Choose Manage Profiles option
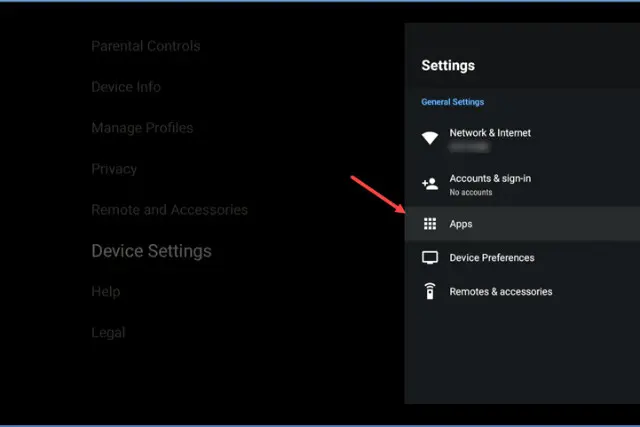 [142, 128]
